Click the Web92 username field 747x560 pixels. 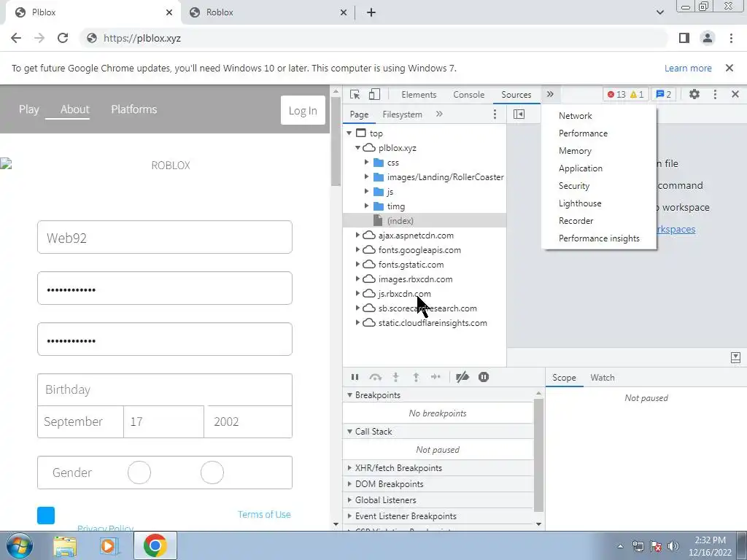[x=165, y=237]
